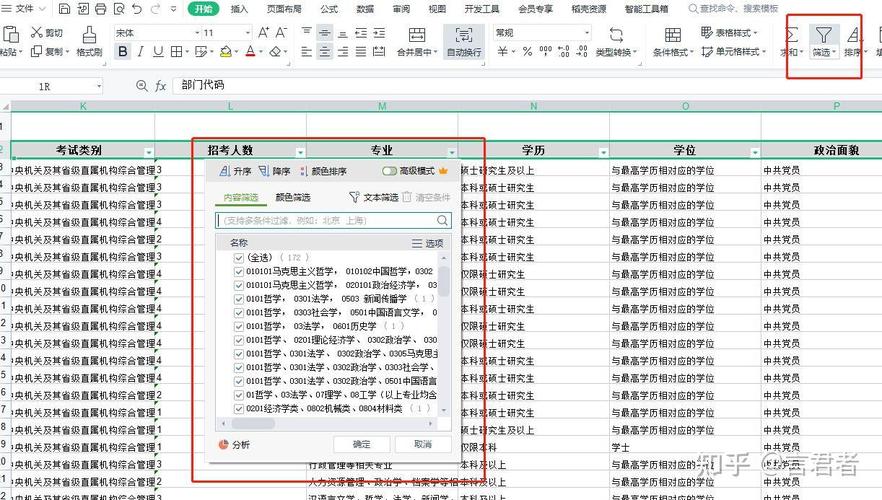Uncheck the '0101哲学、0201理论经济学' checkbox

click(238, 340)
